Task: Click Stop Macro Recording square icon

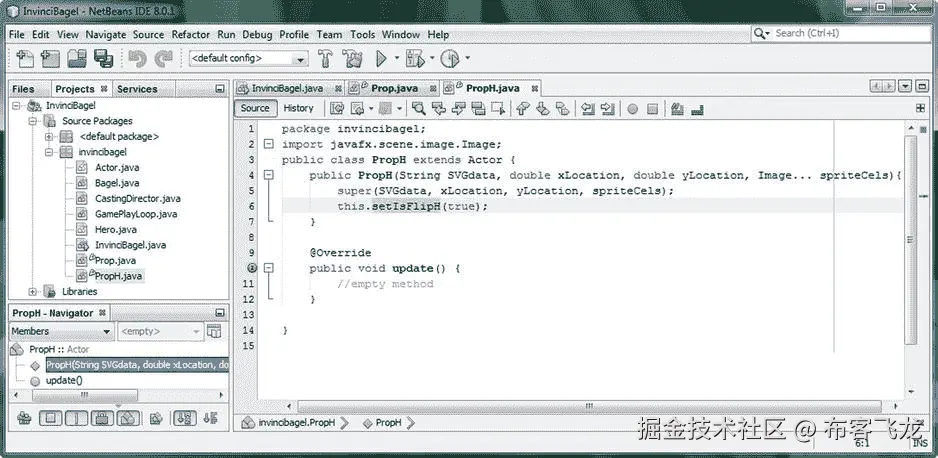Action: [653, 109]
